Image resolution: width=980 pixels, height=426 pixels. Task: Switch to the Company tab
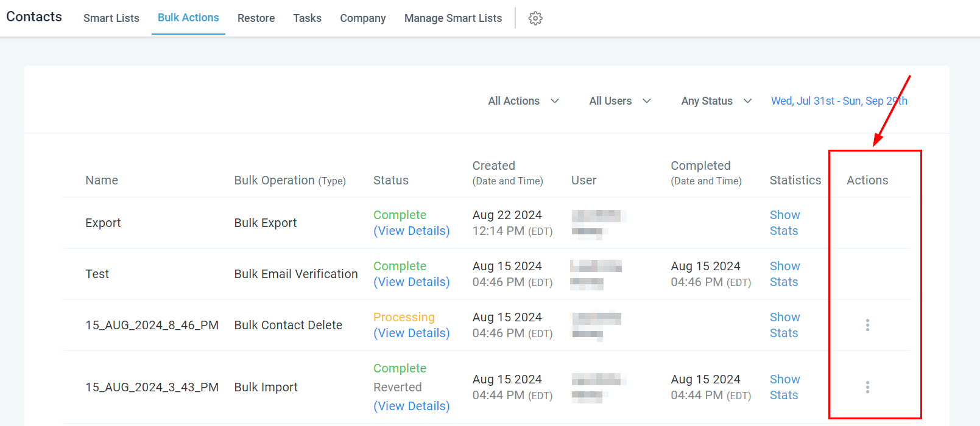pos(363,18)
